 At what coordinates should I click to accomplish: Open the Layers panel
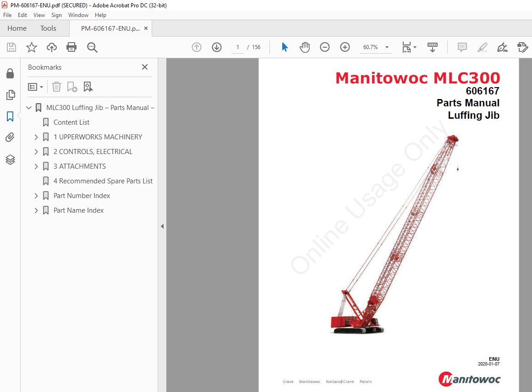[x=10, y=160]
